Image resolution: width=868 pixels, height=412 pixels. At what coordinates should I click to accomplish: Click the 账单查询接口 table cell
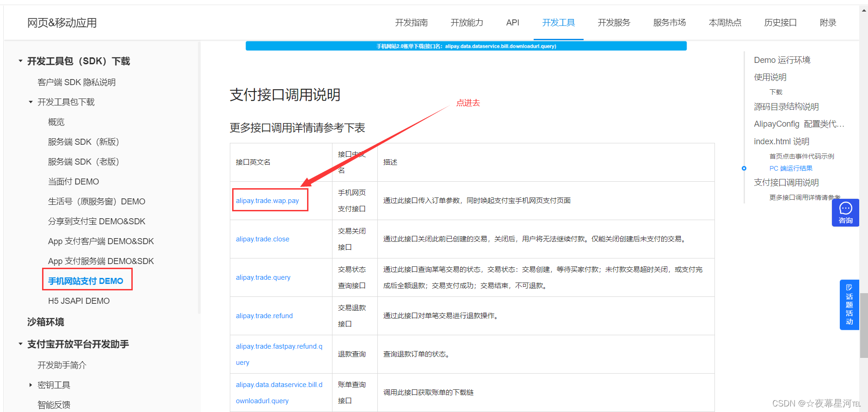355,393
